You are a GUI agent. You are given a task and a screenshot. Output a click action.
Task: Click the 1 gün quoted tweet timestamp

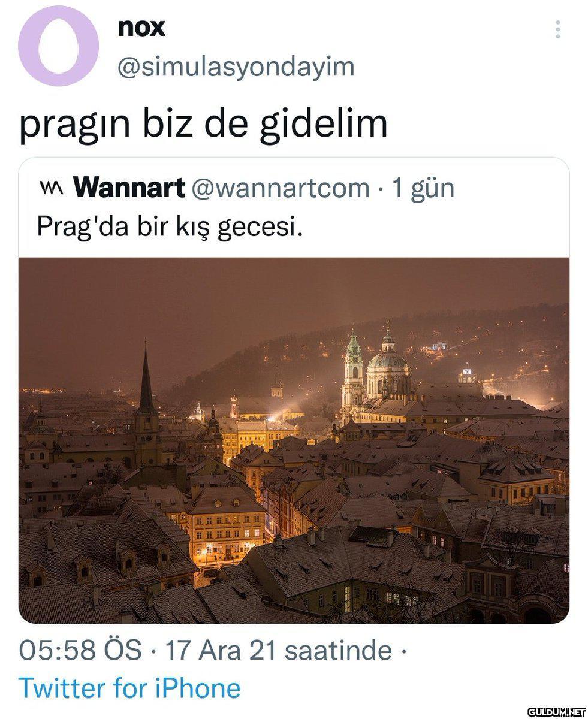(423, 189)
